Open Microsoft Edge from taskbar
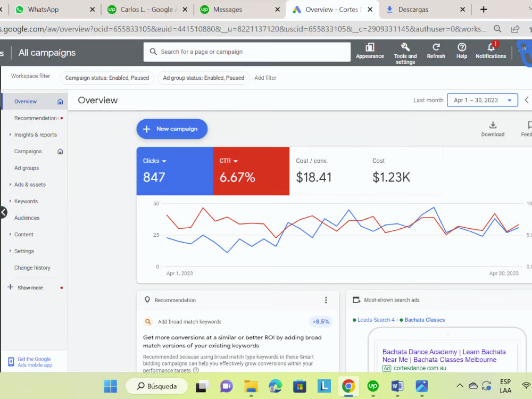532x399 pixels. [x=275, y=386]
